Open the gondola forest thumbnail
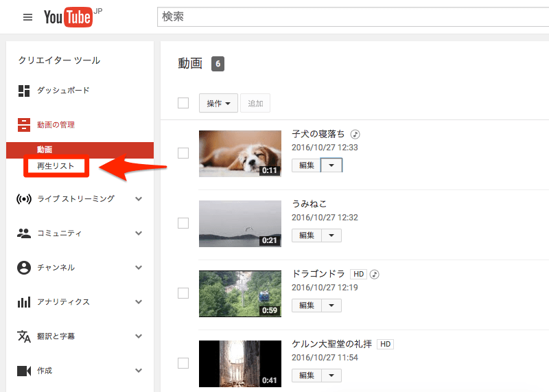Image resolution: width=549 pixels, height=392 pixels. [x=240, y=294]
